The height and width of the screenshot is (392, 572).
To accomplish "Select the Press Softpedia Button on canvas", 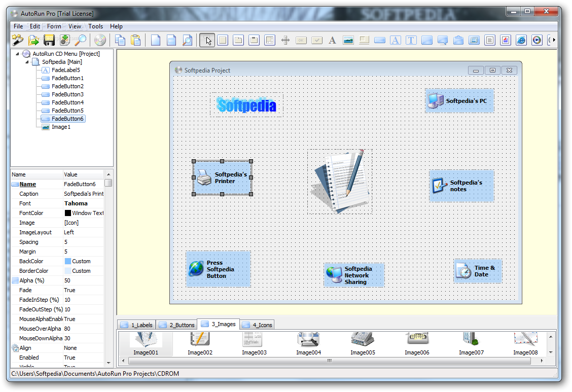I will point(218,269).
